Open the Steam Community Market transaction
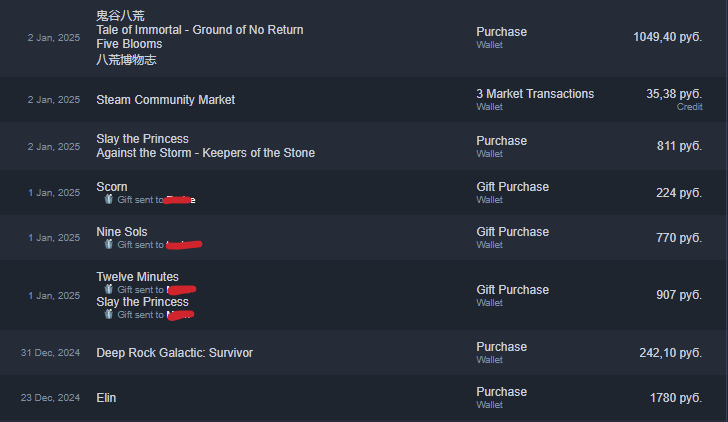This screenshot has width=728, height=422. [x=364, y=100]
